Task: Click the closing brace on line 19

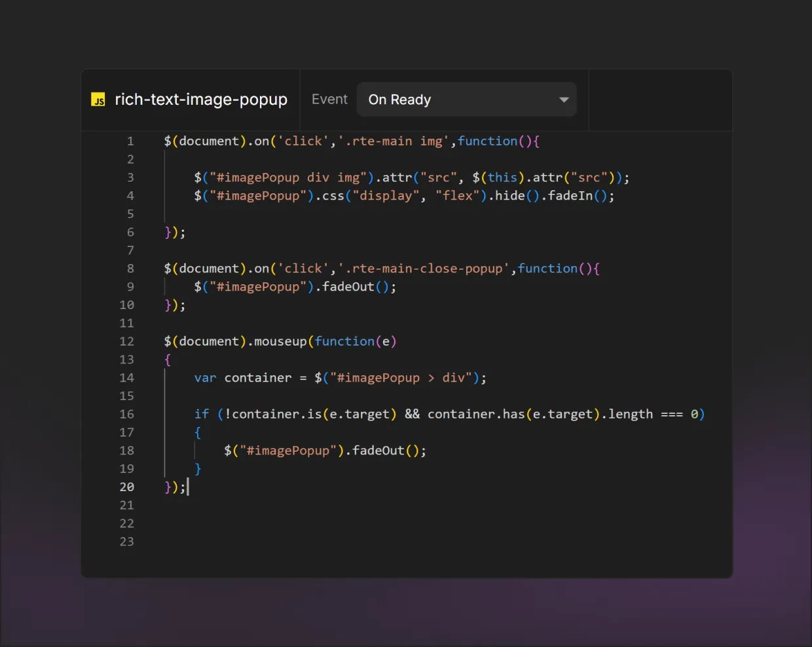Action: tap(198, 469)
